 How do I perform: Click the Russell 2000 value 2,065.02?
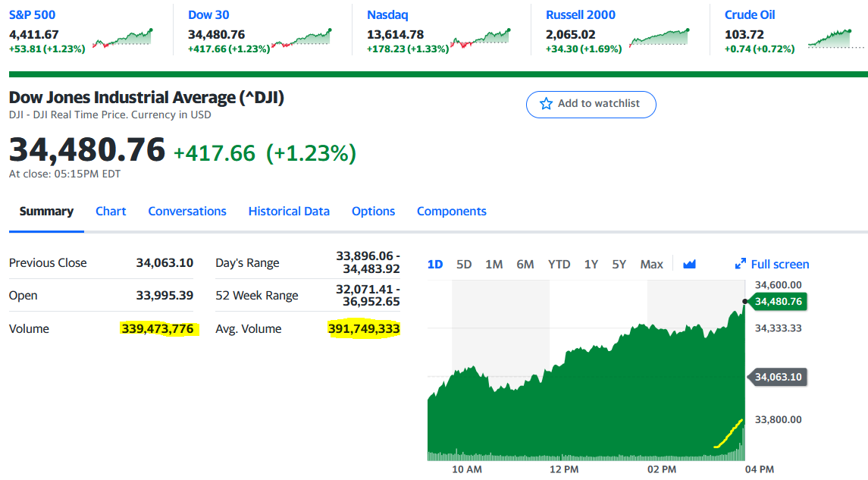571,34
